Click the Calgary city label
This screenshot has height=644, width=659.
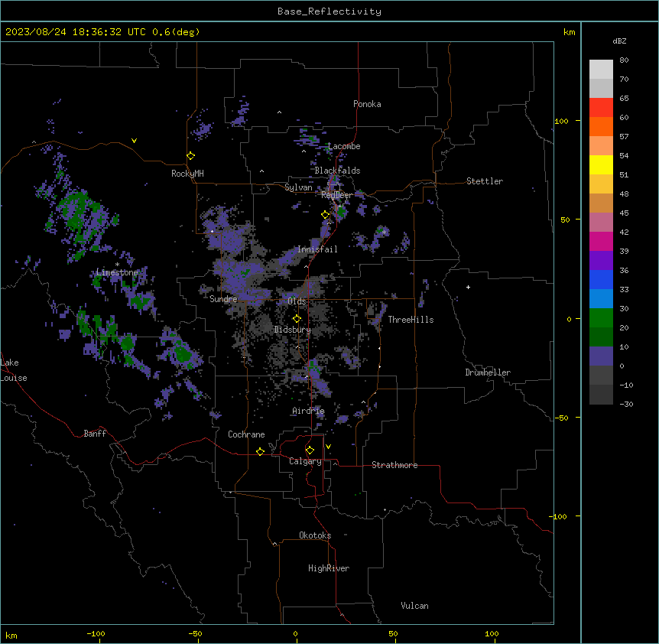(x=305, y=461)
